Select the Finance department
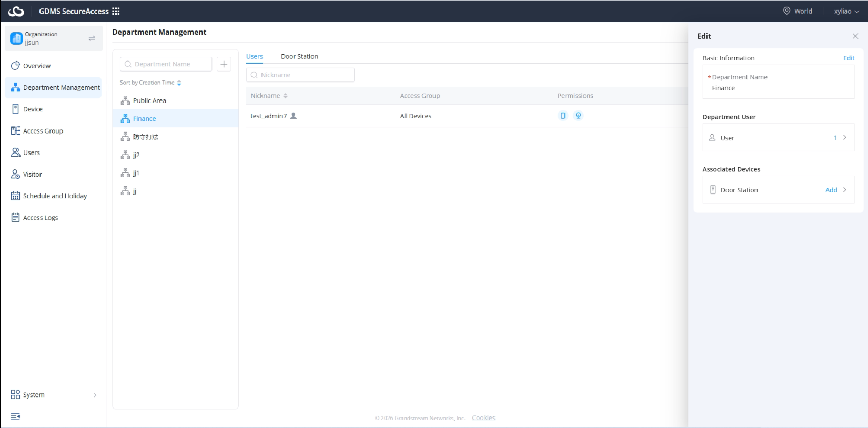 (x=175, y=118)
